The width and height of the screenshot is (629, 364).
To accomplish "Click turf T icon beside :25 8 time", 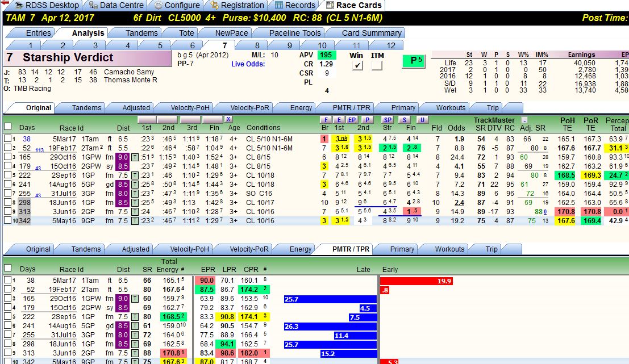I will click(x=135, y=185).
